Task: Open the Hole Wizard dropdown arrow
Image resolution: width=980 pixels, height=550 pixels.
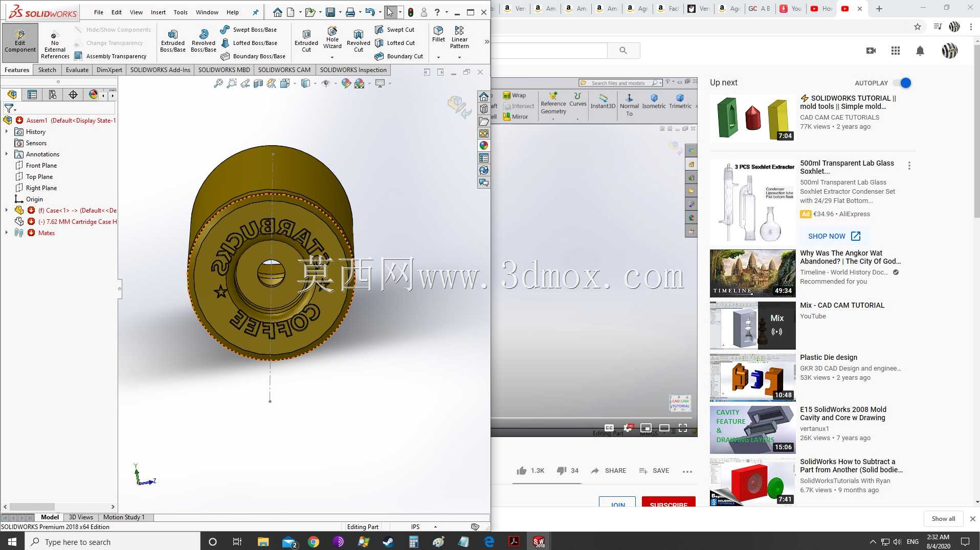Action: click(332, 57)
